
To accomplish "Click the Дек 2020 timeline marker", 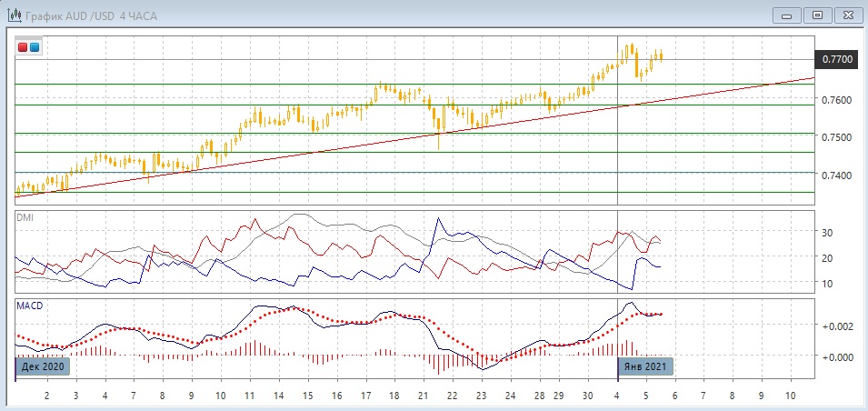I will 42,367.
